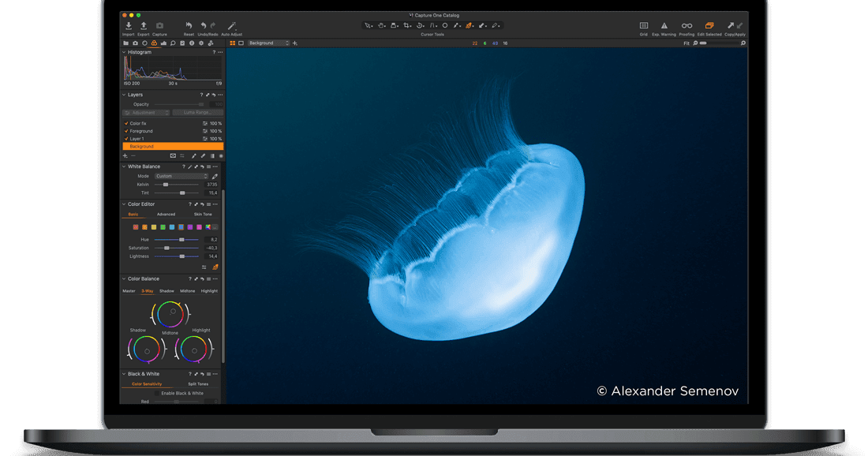Click the Import icon in toolbar

click(129, 26)
